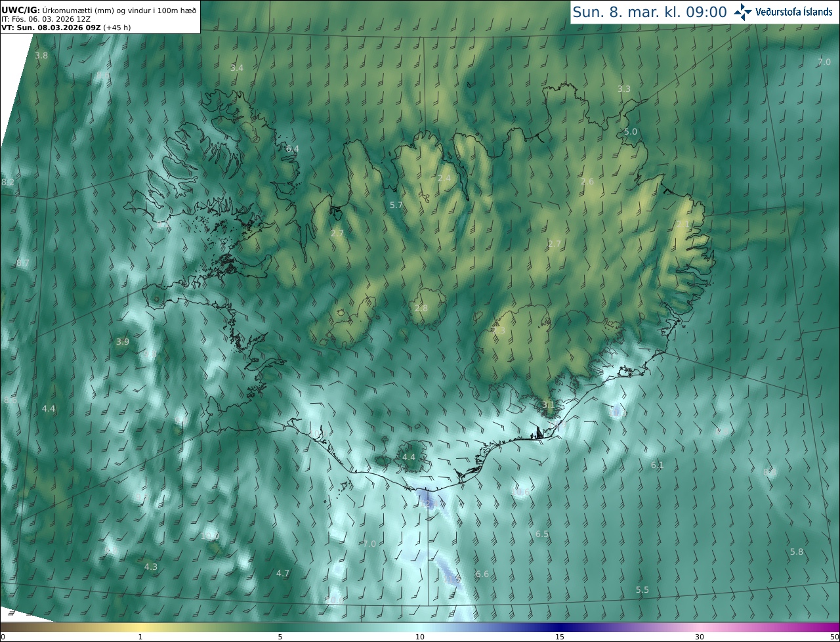Click the 6.5 value on the map
Viewport: 840px width, 642px height.
pyautogui.click(x=542, y=534)
